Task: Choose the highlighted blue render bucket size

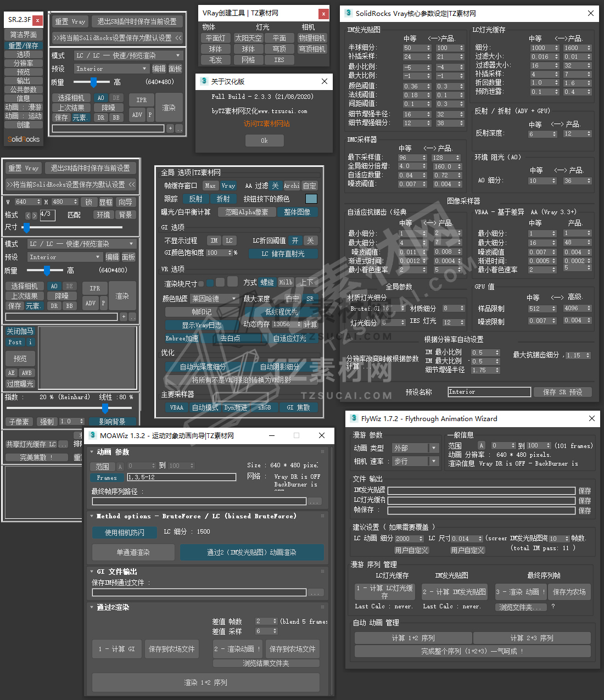Action: point(209,283)
